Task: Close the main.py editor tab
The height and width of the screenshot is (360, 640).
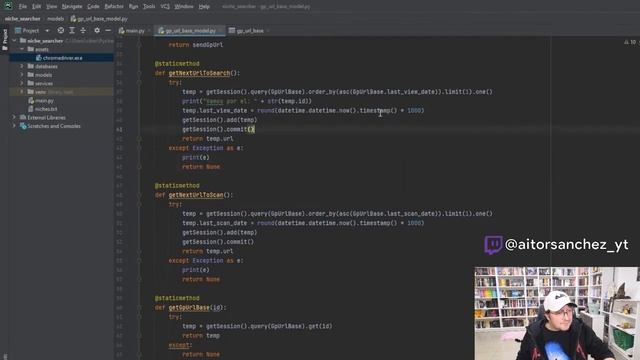Action: [x=149, y=31]
